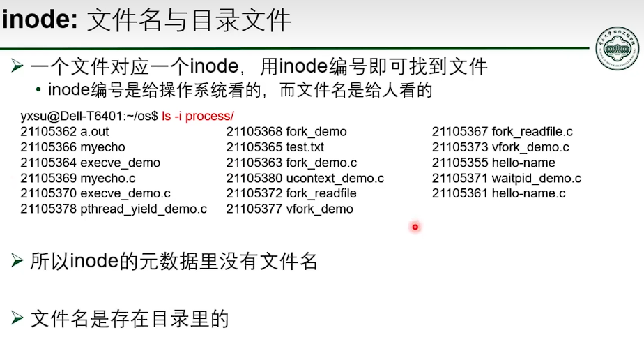Viewport: 644px width, 351px height.
Task: Click the entry "21105370 execve_demo.c"
Action: 95,193
